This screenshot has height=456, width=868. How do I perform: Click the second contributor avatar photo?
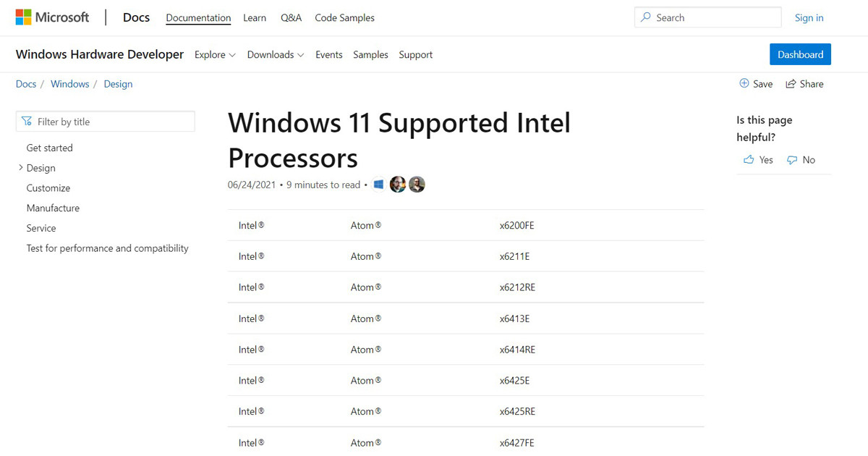click(417, 185)
